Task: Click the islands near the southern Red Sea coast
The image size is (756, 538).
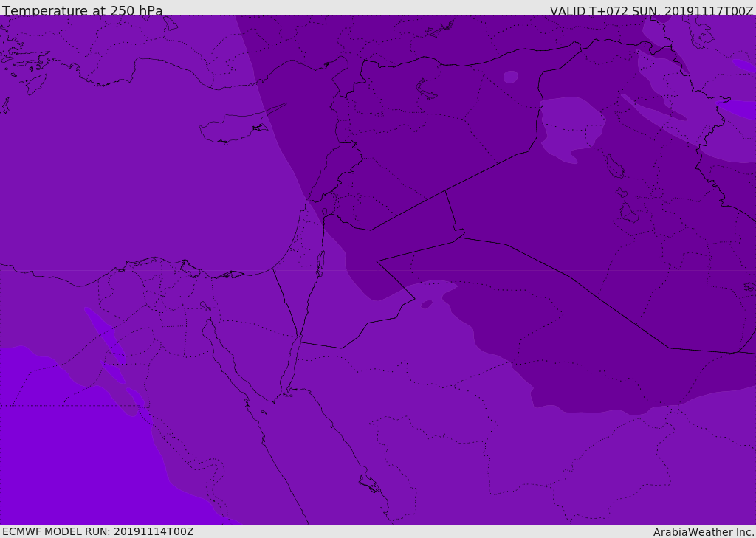Action: [369, 485]
